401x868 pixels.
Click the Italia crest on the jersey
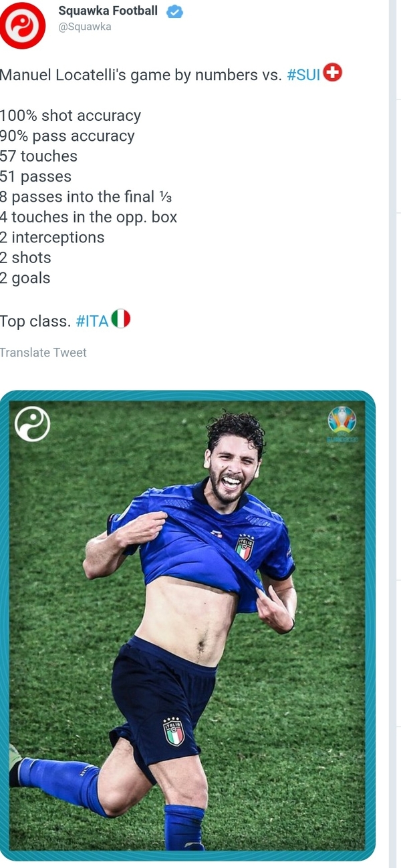coord(245,547)
